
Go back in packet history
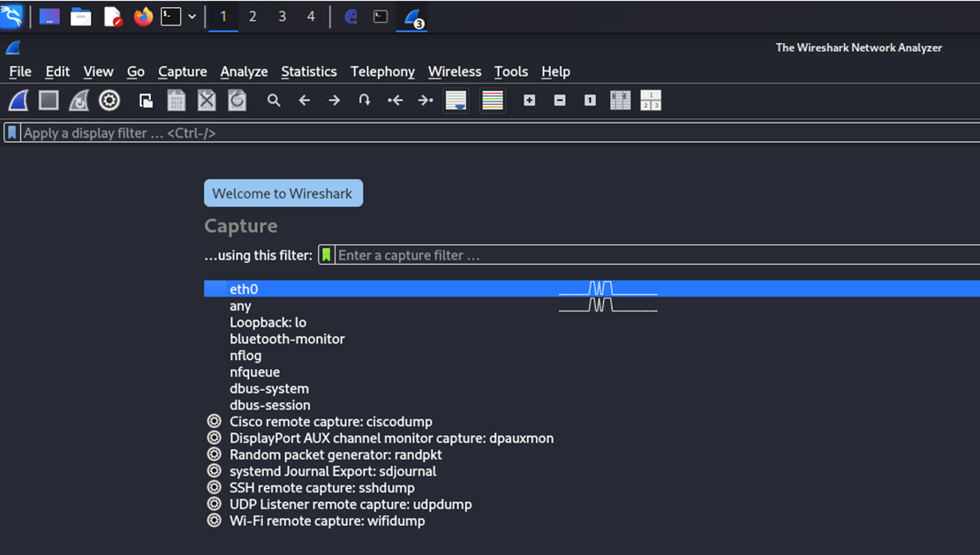pyautogui.click(x=305, y=101)
